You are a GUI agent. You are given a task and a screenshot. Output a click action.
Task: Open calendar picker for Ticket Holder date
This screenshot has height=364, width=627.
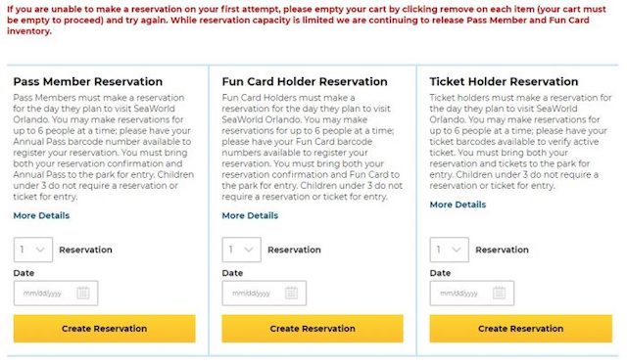tap(499, 293)
